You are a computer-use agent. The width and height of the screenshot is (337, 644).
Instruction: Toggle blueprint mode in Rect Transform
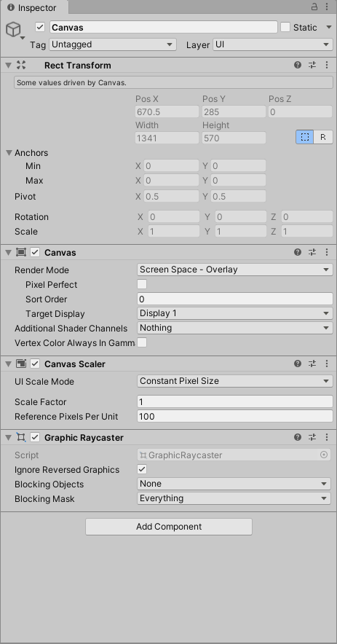pyautogui.click(x=304, y=137)
